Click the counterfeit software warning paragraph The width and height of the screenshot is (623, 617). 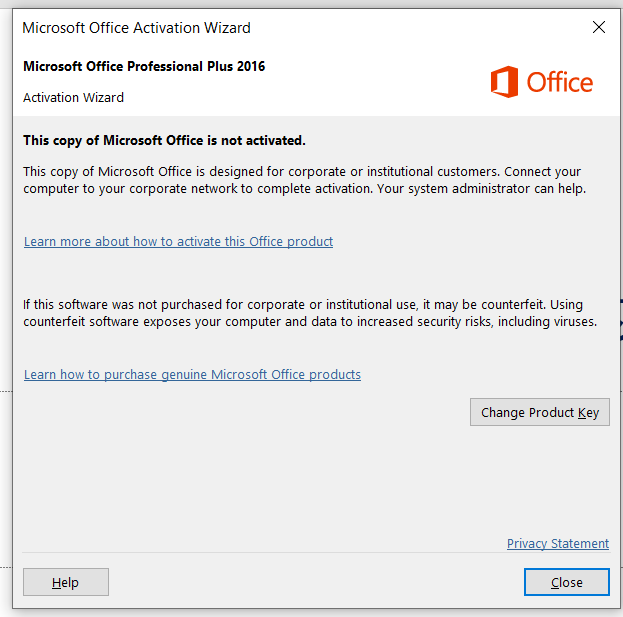310,313
